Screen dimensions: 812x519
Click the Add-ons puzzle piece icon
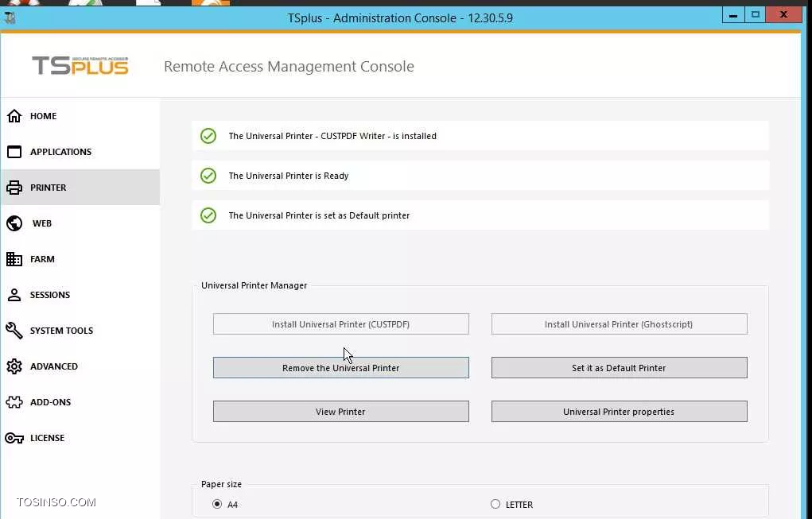[14, 402]
